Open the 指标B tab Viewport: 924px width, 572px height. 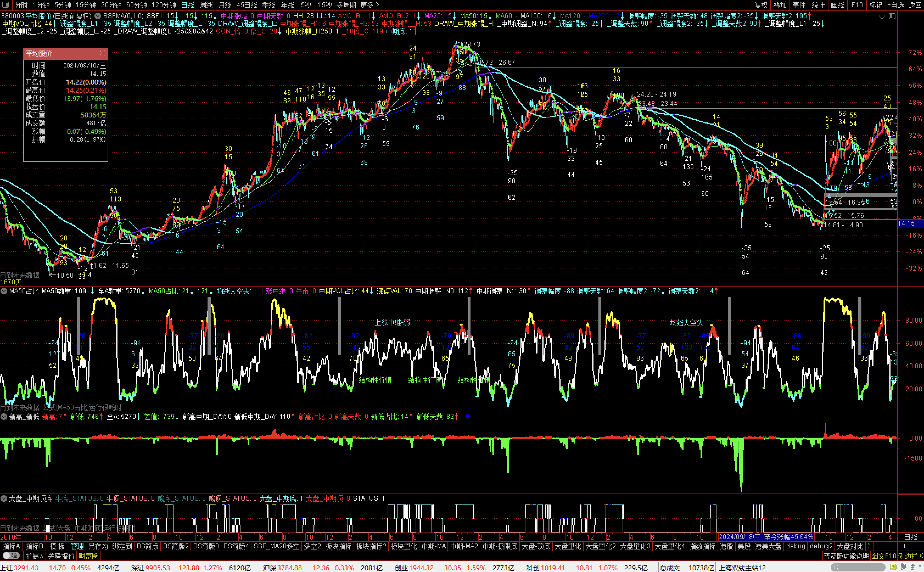tap(34, 546)
